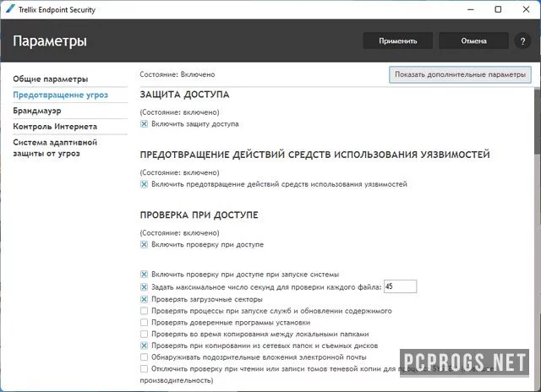Click Отмена button
Screen dimensions: 541x392
(x=473, y=41)
